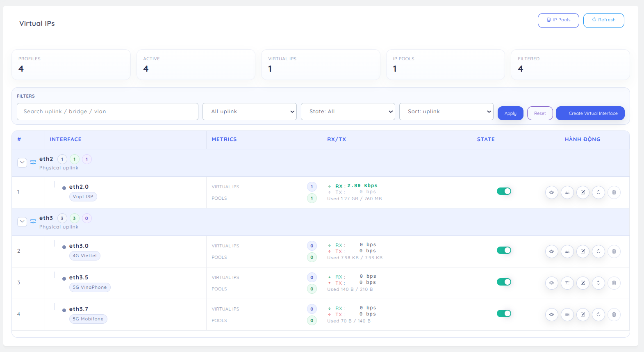Image resolution: width=644 pixels, height=352 pixels.
Task: Open the Sort: uplink dropdown
Action: point(446,112)
